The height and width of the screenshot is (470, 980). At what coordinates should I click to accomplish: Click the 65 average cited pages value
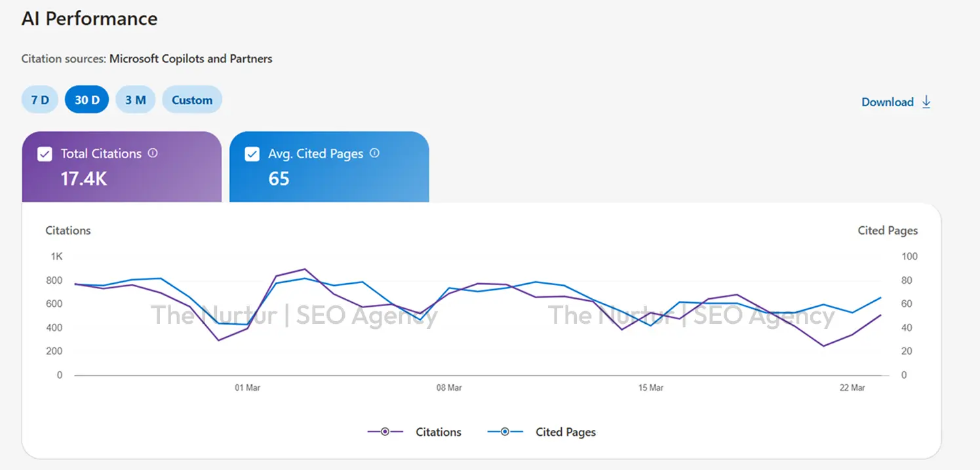click(279, 178)
